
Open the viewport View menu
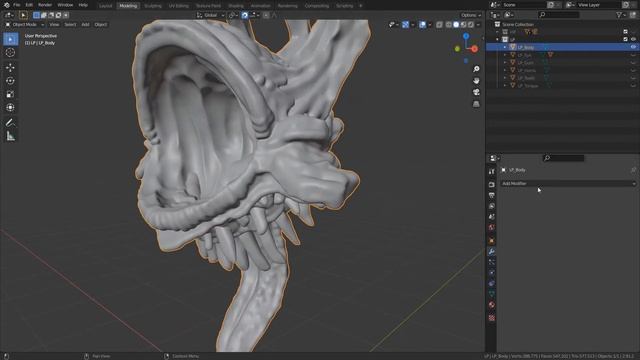[x=54, y=25]
